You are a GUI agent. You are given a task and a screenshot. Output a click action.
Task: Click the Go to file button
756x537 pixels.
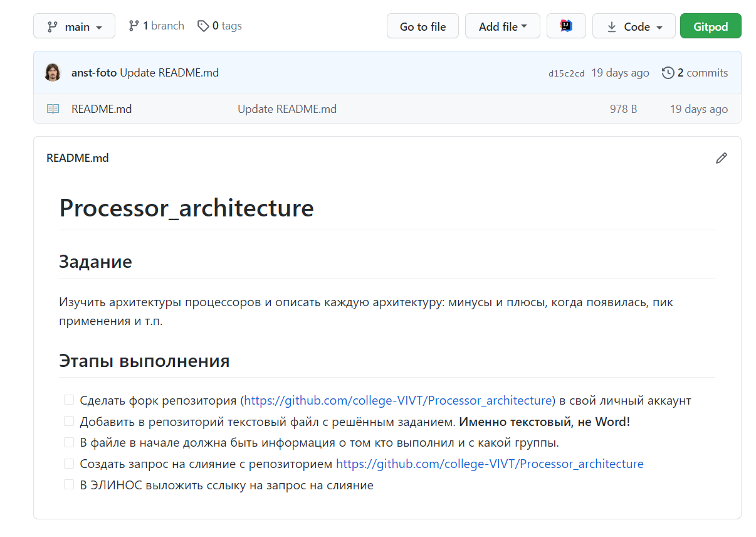pos(423,26)
